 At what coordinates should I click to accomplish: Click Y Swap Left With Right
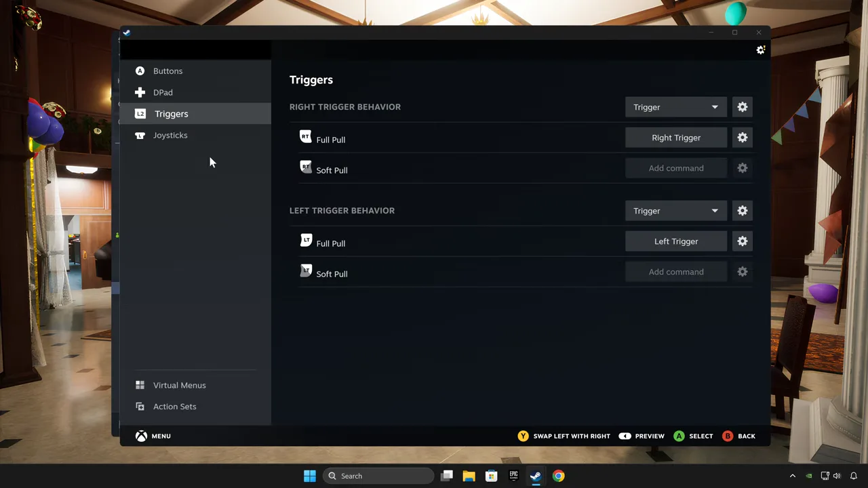coord(564,436)
